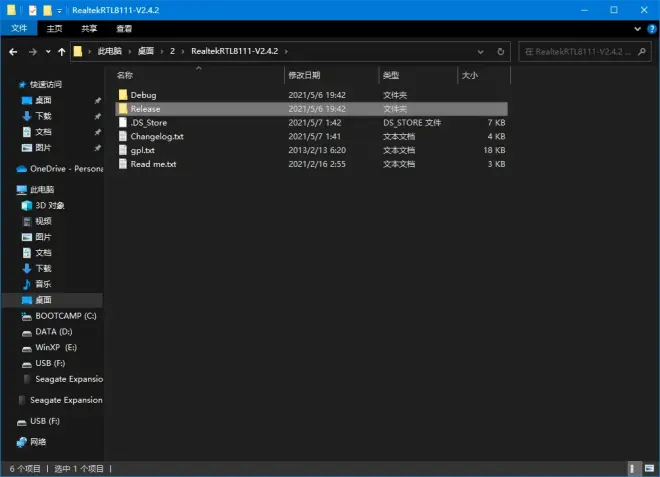The width and height of the screenshot is (660, 477).
Task: Select the Release folder icon
Action: [122, 109]
